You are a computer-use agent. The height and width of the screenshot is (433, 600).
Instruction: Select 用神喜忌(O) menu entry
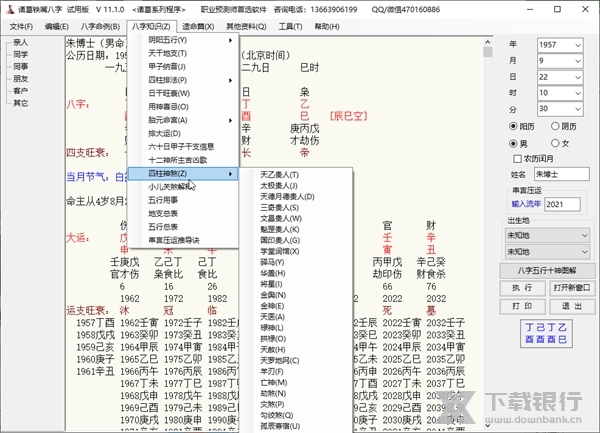point(183,107)
